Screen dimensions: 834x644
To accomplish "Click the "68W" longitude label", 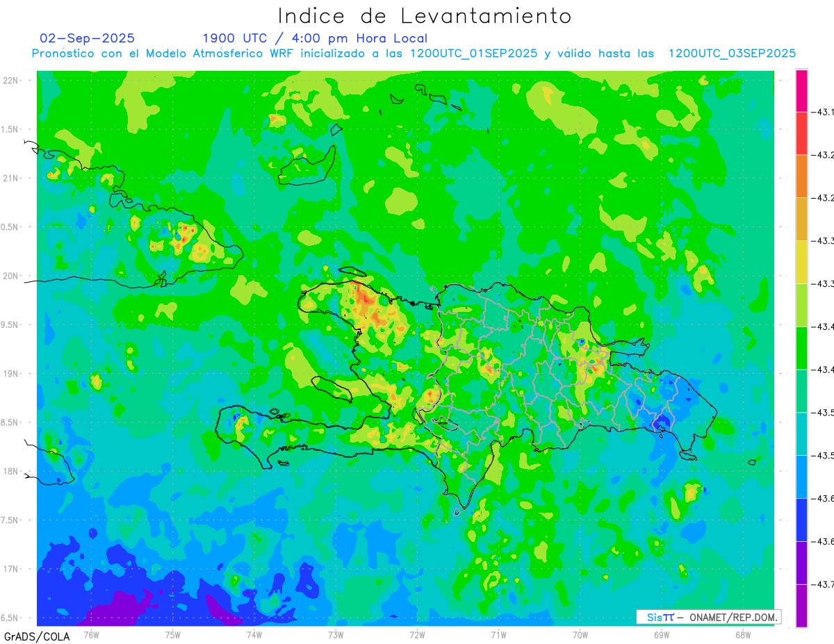I will tap(743, 634).
